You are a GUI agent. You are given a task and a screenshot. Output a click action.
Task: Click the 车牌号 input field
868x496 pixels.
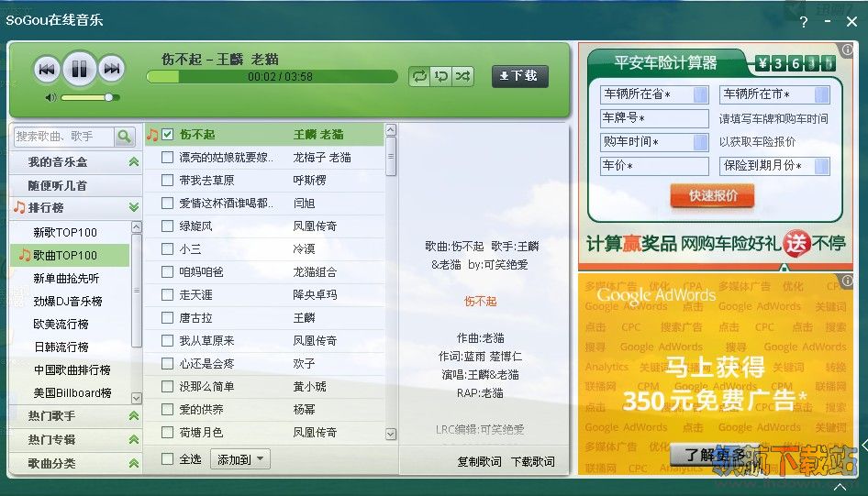pyautogui.click(x=654, y=118)
